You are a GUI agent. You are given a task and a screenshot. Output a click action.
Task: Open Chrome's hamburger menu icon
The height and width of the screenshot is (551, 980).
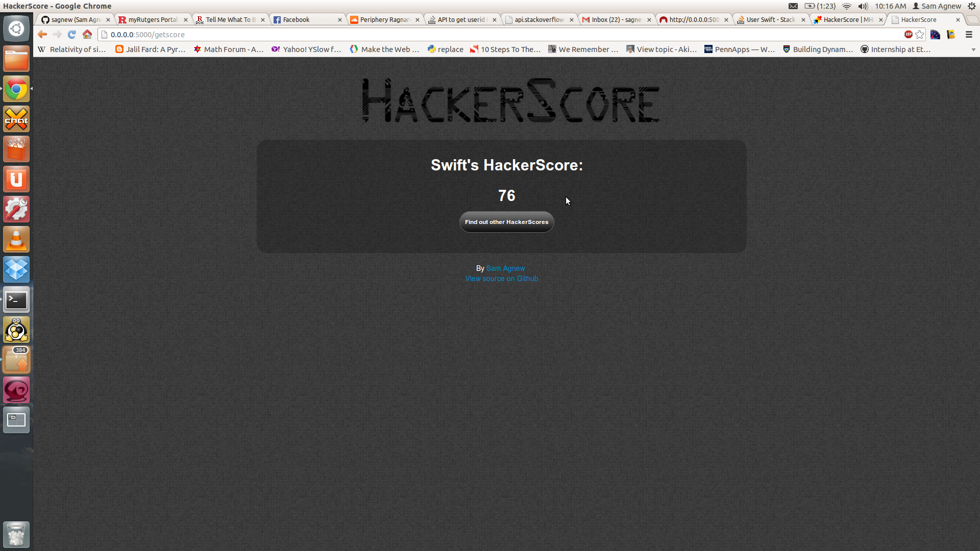pos(969,35)
